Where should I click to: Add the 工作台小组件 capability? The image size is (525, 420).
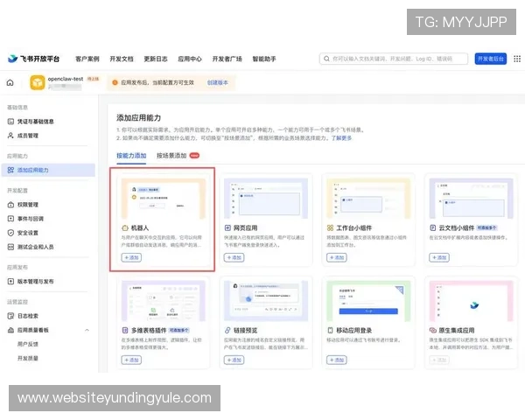(x=337, y=257)
